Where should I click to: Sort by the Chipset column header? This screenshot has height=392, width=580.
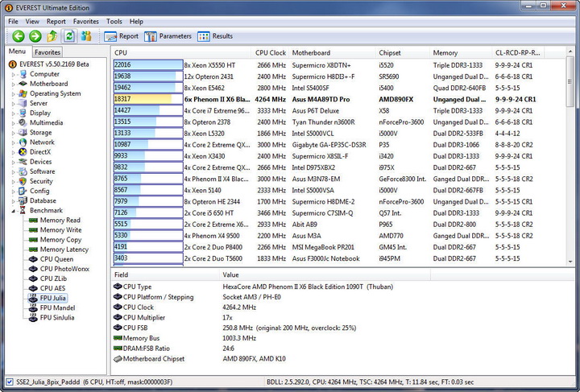point(403,53)
